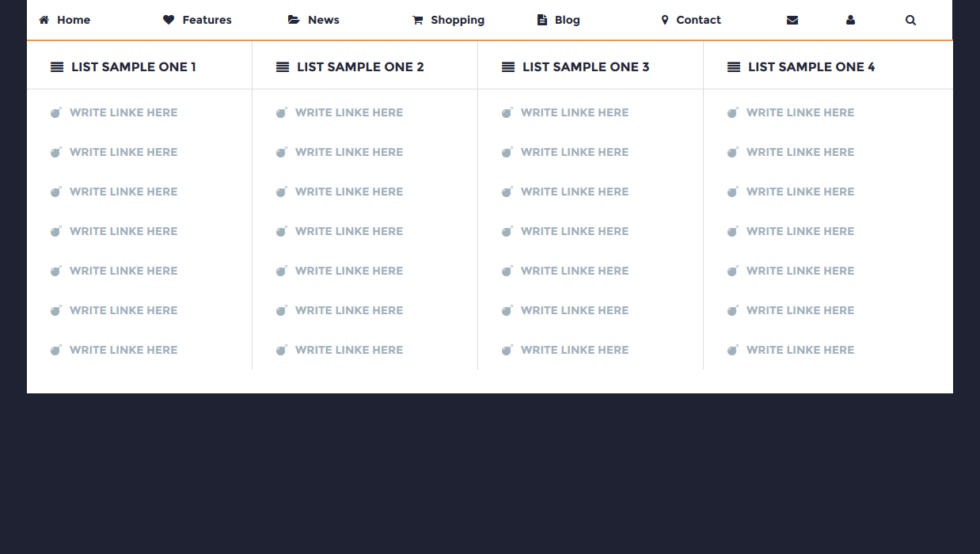Click the first bomb icon under List Sample One 1
The height and width of the screenshot is (554, 980).
56,112
